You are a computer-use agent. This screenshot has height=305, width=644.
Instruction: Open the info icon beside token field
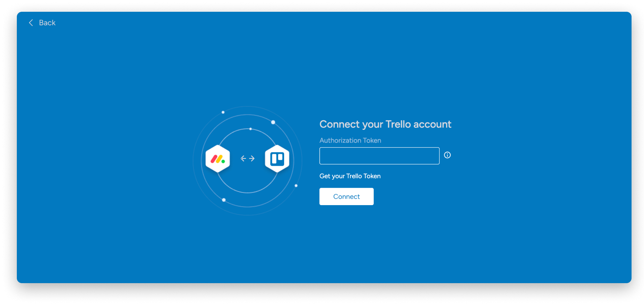447,155
